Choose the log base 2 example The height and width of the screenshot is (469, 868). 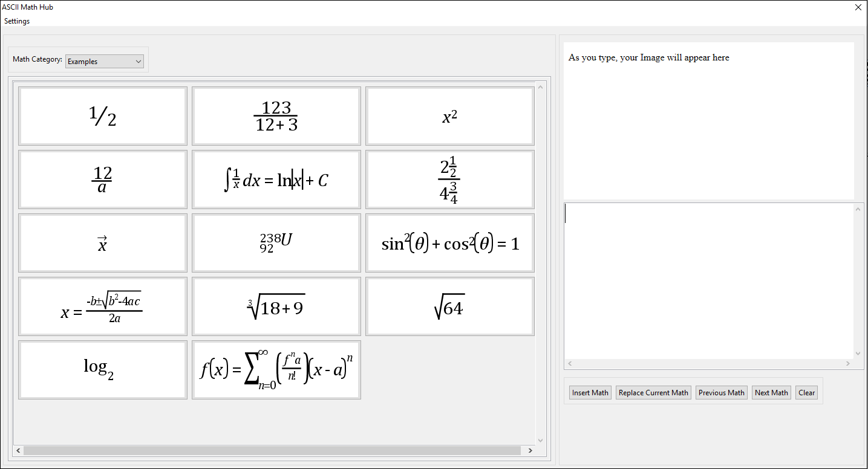click(103, 370)
